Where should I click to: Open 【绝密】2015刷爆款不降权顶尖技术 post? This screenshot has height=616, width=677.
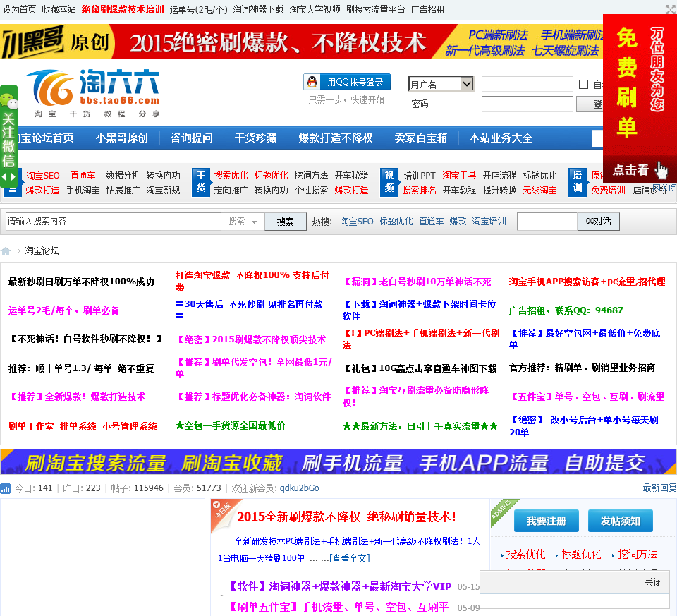[x=250, y=339]
